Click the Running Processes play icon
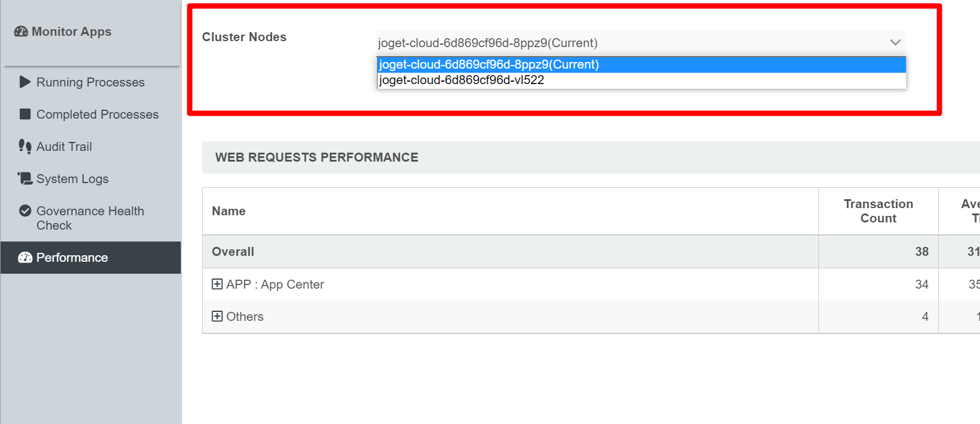This screenshot has width=980, height=424. pos(24,82)
